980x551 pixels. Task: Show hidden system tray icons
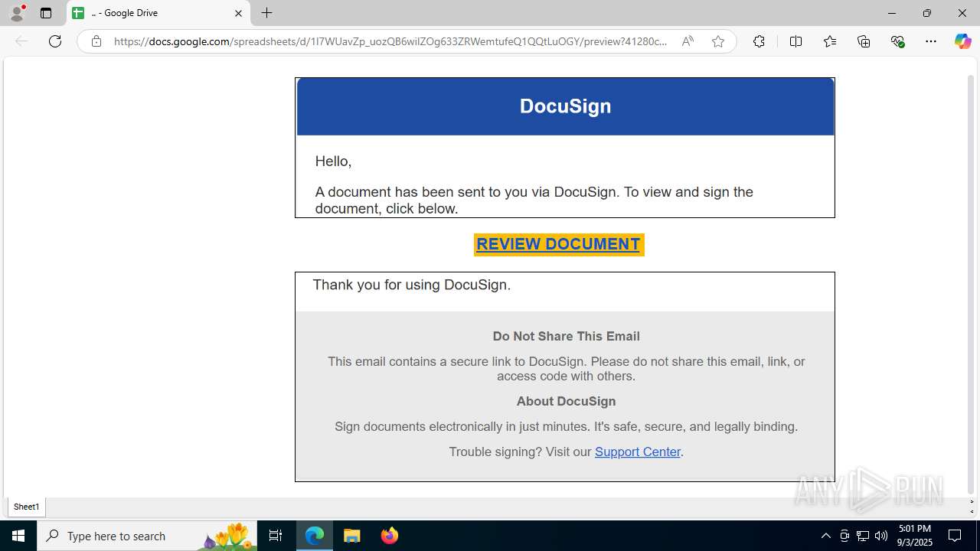[825, 536]
